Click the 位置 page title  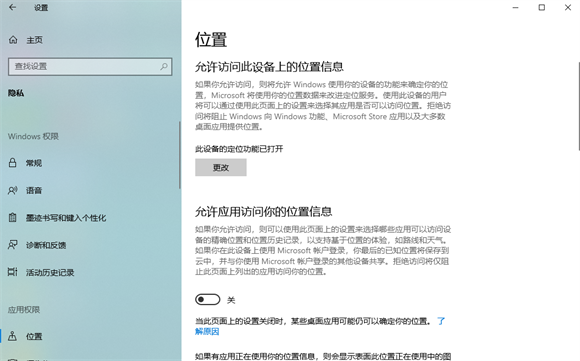(x=211, y=40)
